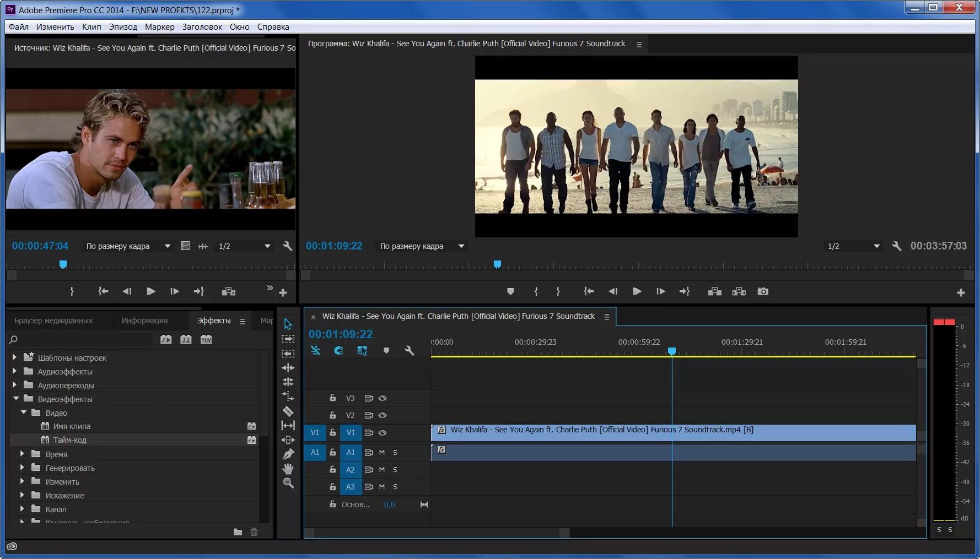
Task: Collapse the Видео subfolder
Action: [23, 413]
